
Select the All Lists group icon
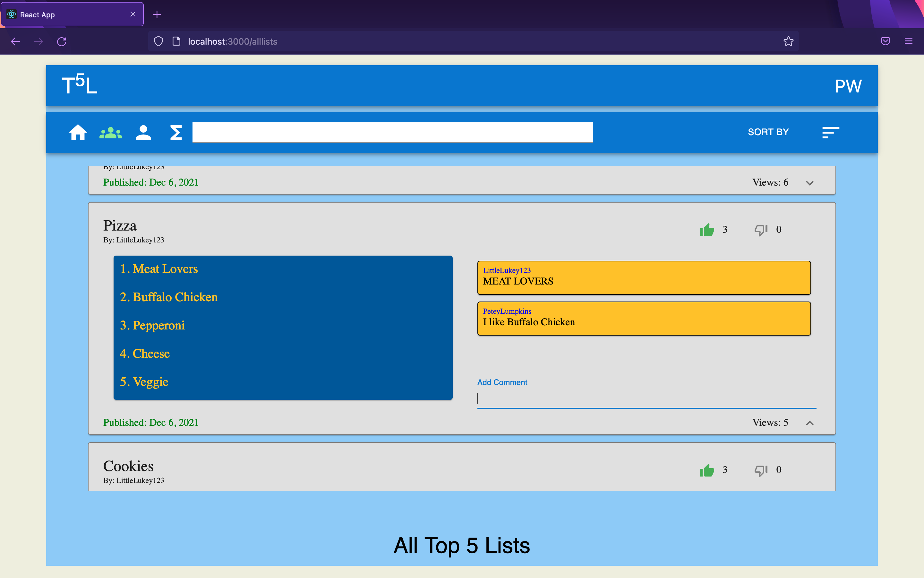[x=111, y=133]
